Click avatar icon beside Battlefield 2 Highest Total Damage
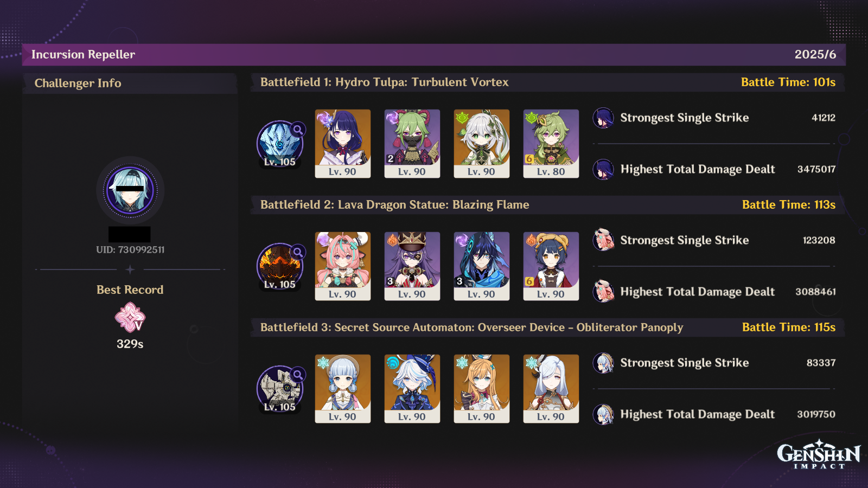 [x=603, y=291]
